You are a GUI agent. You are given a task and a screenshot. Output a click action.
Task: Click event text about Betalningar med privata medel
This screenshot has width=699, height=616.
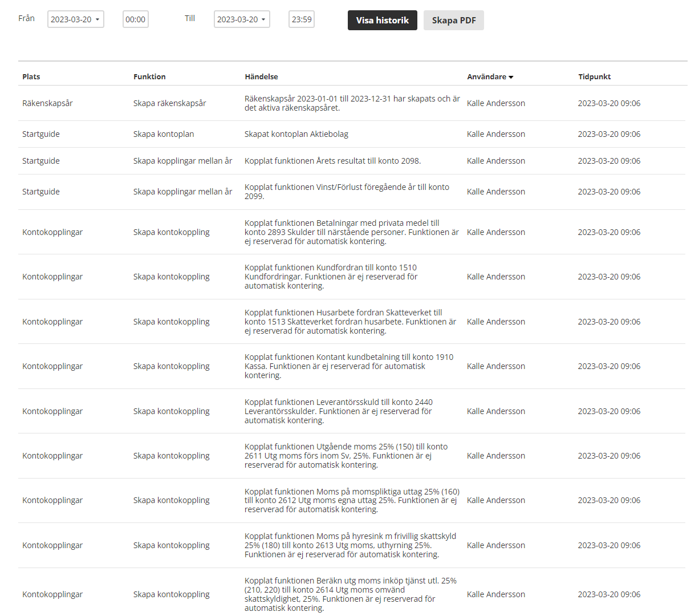tap(352, 232)
